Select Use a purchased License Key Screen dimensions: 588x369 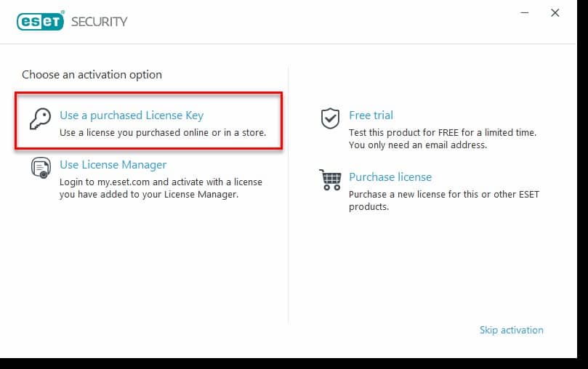click(x=132, y=115)
